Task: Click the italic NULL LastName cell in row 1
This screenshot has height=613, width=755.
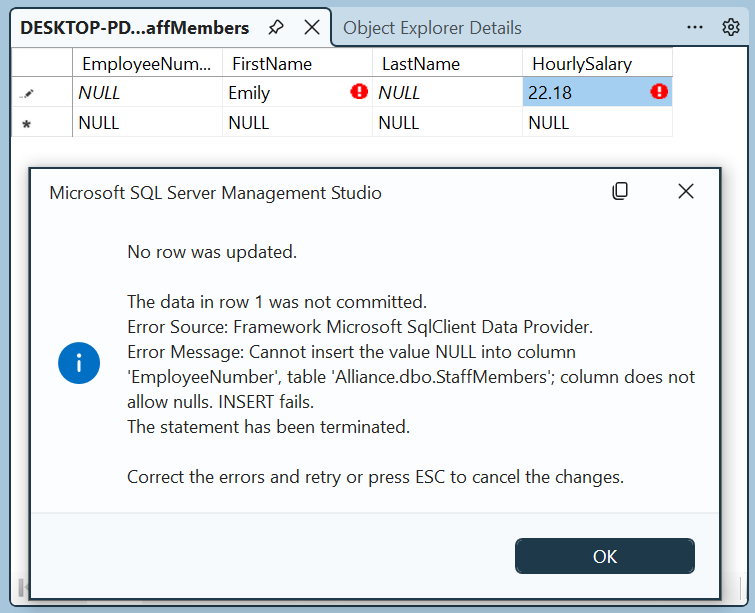Action: [447, 92]
